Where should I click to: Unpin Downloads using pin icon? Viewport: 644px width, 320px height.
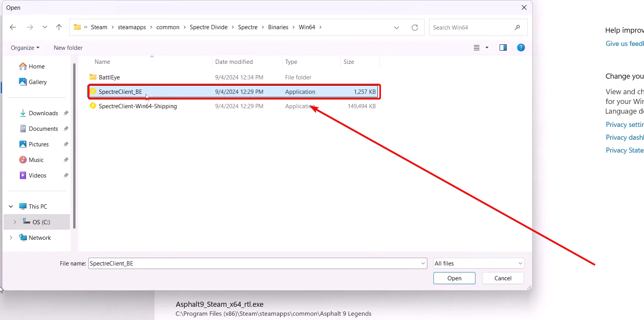(66, 113)
